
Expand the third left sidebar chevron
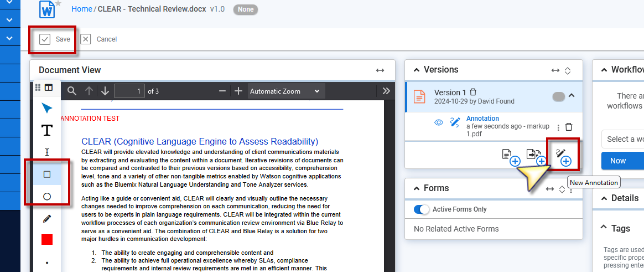(11, 38)
